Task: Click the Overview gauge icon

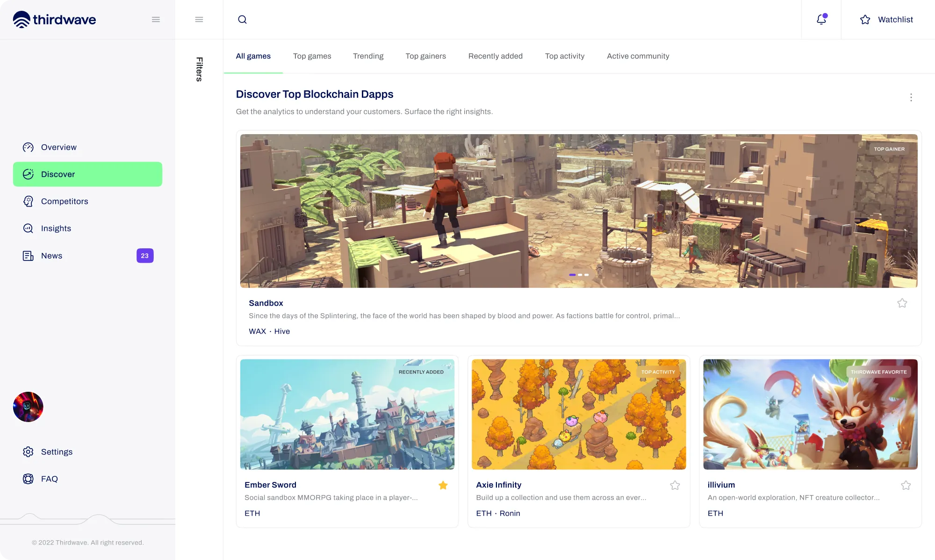Action: (28, 147)
